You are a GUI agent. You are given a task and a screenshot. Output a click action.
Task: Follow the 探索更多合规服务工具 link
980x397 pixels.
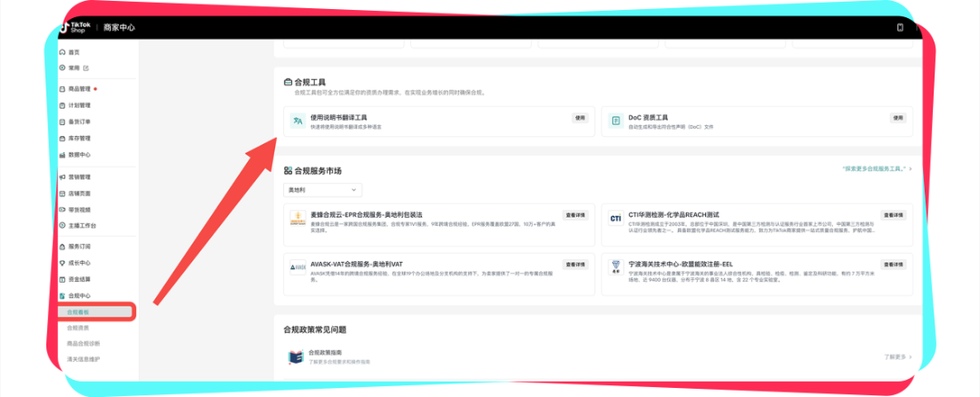tap(877, 169)
